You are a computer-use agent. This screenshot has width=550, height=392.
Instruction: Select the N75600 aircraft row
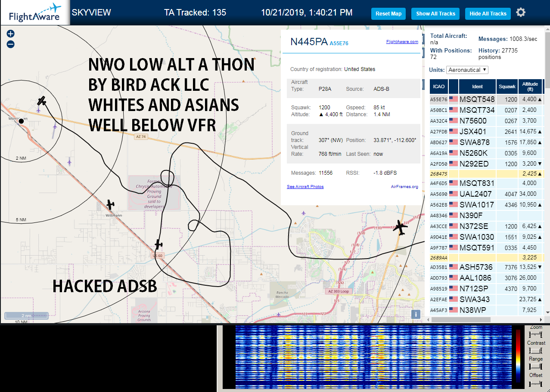[486, 121]
